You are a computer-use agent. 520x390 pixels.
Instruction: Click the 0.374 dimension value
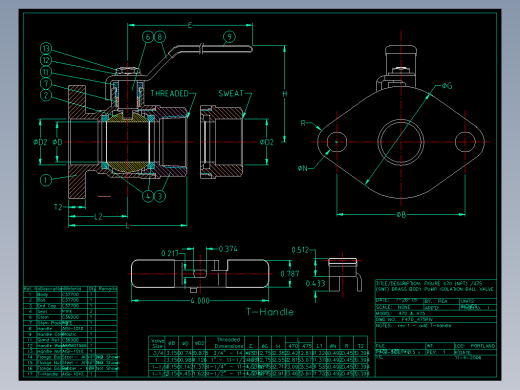pyautogui.click(x=228, y=249)
